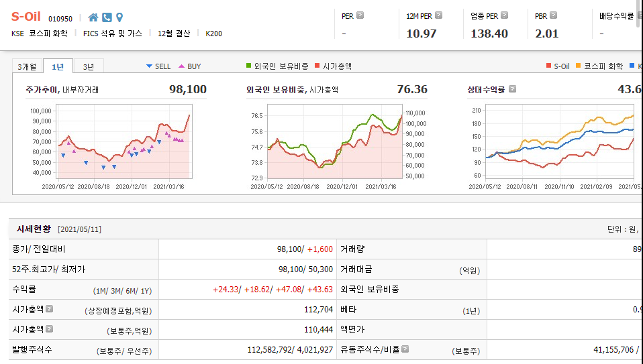Click the 액면가 label
The image size is (643, 364).
click(352, 329)
